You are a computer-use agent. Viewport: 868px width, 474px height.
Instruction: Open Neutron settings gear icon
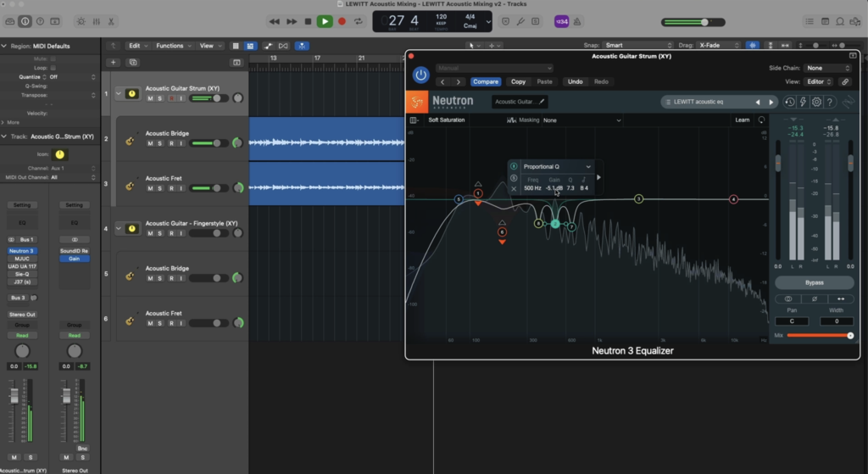(816, 102)
